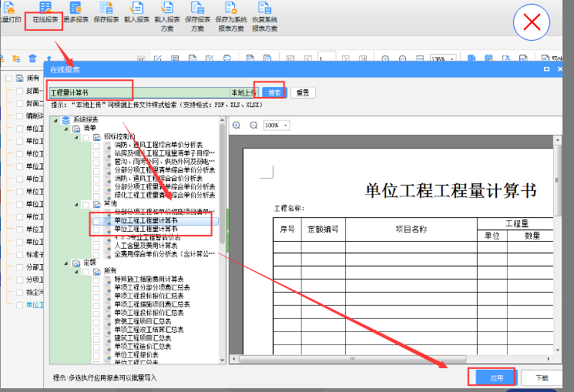
Task: Collapse the 系统报表 root node
Action: click(x=55, y=120)
